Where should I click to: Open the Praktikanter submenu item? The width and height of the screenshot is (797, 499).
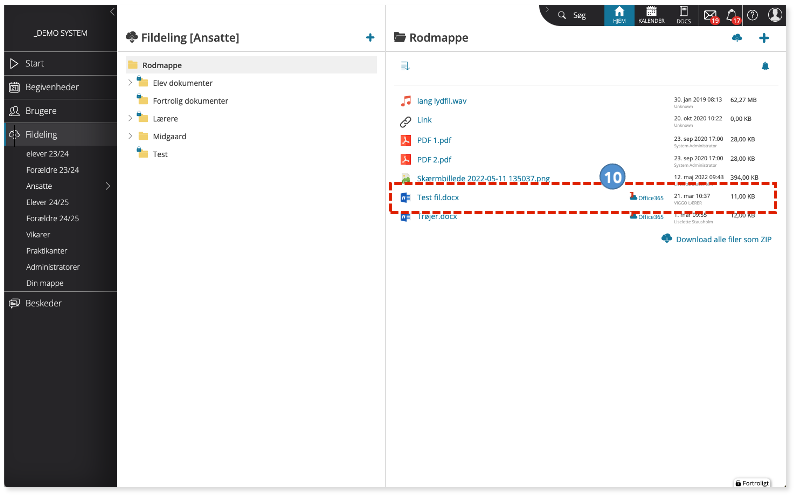click(x=47, y=251)
